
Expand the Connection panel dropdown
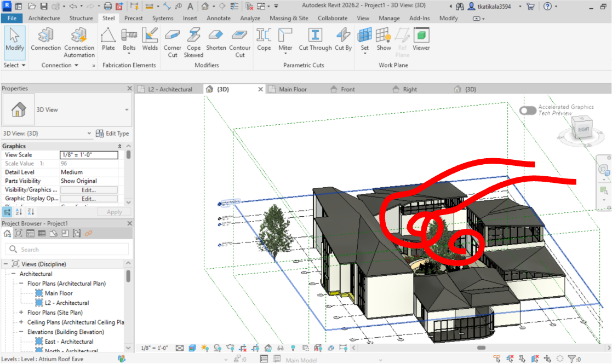60,65
